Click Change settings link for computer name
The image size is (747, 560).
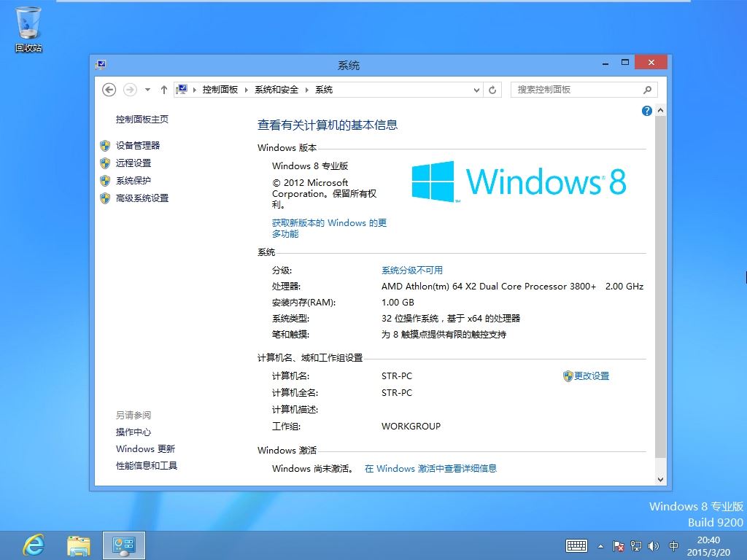coord(591,376)
